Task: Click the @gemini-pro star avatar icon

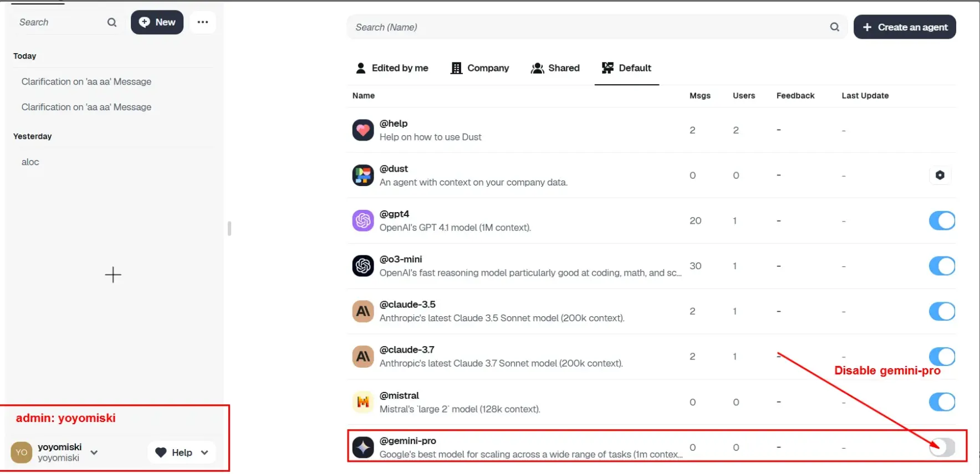Action: (x=363, y=447)
